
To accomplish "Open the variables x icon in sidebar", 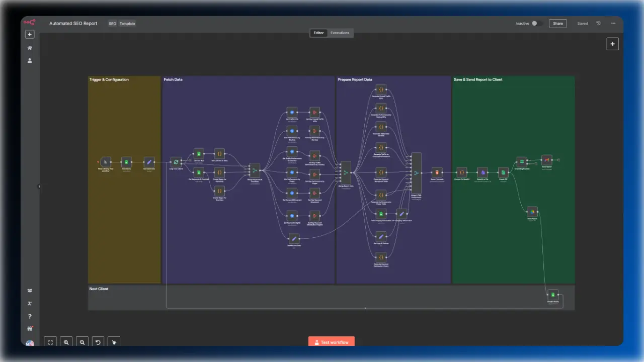I will click(x=30, y=303).
